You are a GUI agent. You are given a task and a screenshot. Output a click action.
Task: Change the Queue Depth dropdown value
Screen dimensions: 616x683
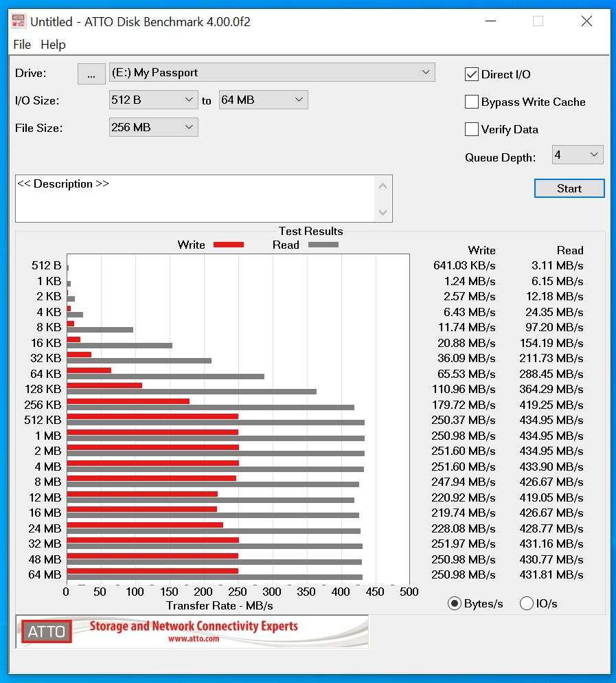577,155
